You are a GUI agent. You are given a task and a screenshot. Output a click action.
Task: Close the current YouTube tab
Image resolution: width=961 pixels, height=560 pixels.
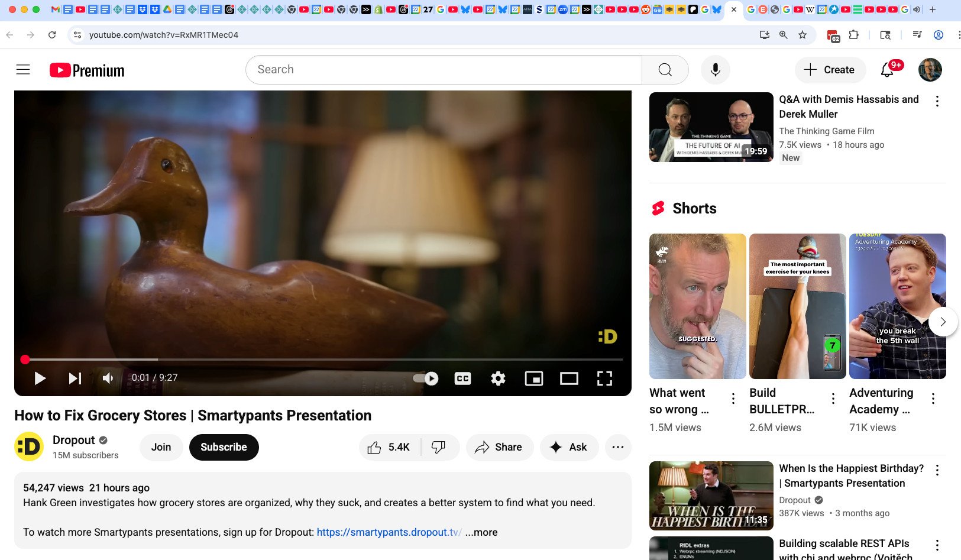tap(734, 9)
